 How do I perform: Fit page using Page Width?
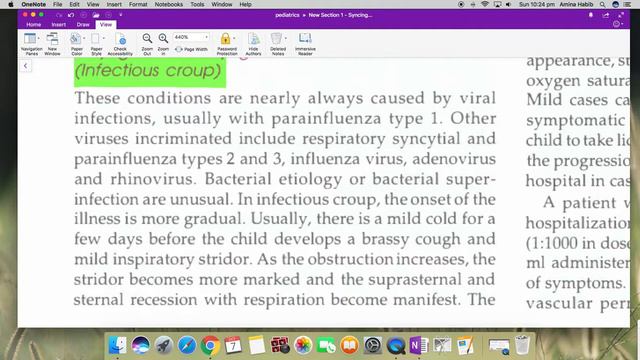[191, 49]
